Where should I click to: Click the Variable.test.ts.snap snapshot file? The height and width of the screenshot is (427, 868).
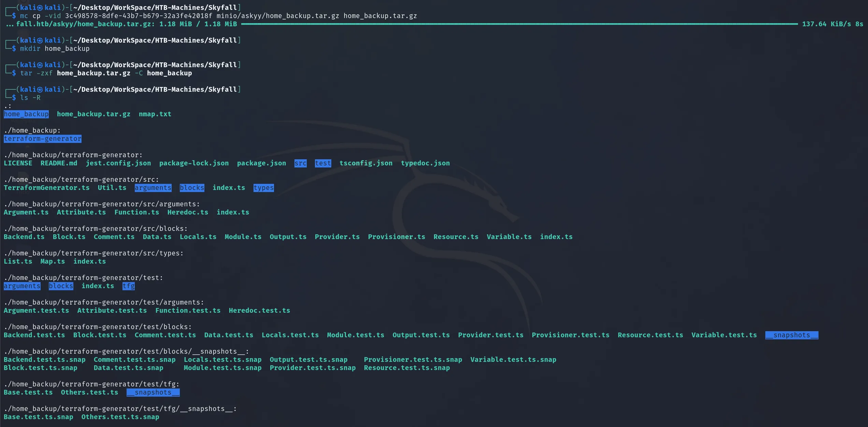pos(513,360)
